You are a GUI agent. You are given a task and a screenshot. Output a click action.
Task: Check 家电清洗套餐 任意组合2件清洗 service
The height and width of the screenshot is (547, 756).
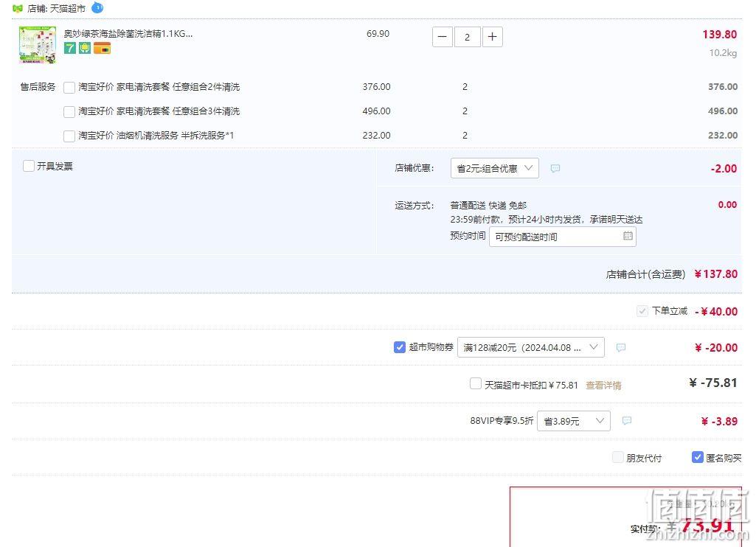(69, 87)
